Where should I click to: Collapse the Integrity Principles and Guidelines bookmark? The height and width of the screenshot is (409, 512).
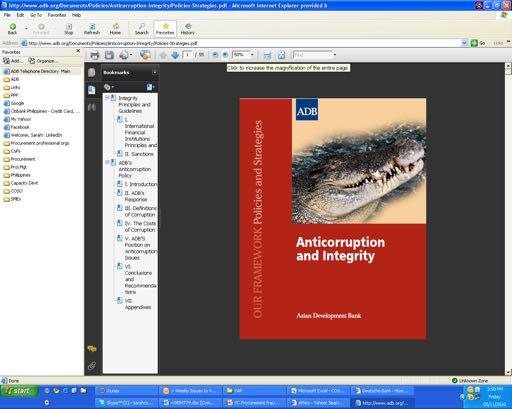tap(107, 98)
